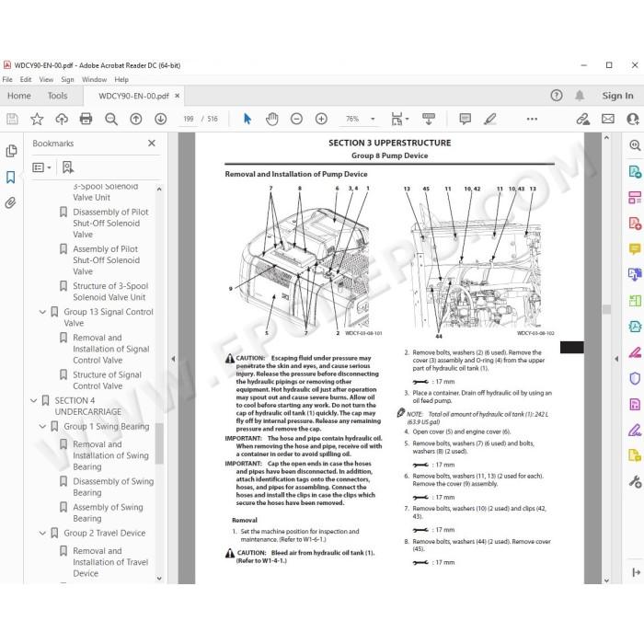Collapse the left navigation pane arrow
The width and height of the screenshot is (644, 644).
tap(173, 359)
